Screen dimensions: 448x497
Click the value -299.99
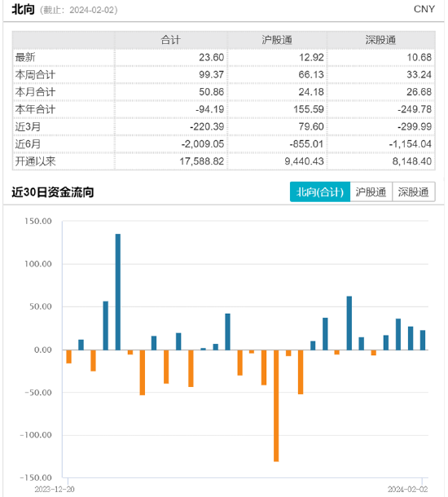point(415,127)
